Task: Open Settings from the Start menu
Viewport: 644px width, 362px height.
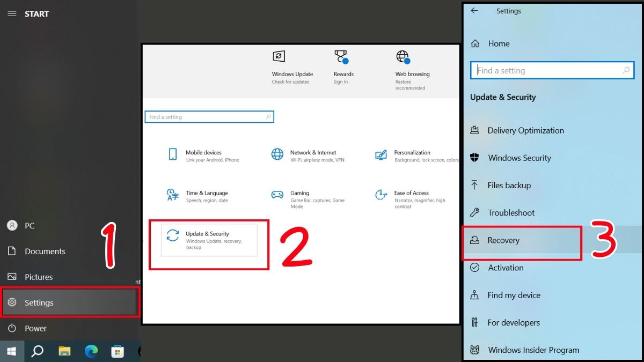Action: pos(39,302)
